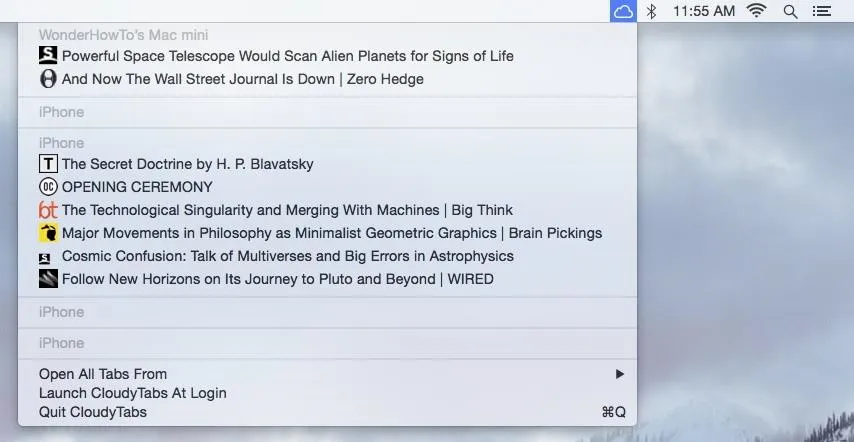Viewport: 854px width, 442px height.
Task: Toggle Launch CloudyTabs At Login
Action: tap(327, 393)
